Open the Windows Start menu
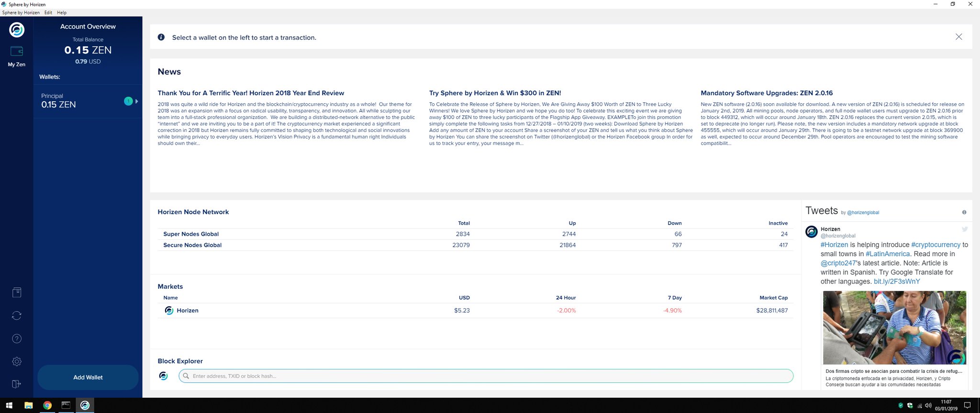Screen dimensions: 980x413 pos(9,406)
